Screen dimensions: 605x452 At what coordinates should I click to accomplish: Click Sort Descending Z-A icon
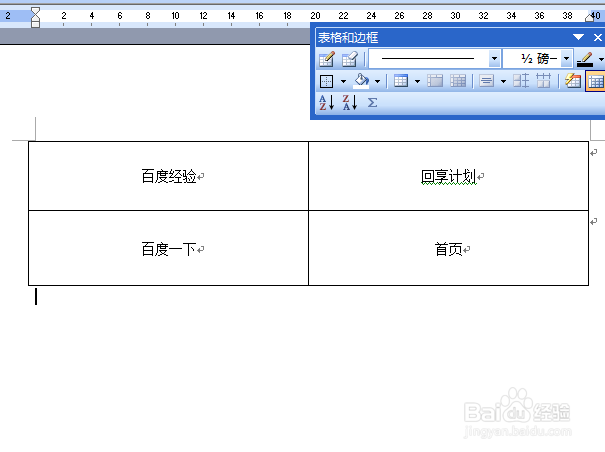350,103
